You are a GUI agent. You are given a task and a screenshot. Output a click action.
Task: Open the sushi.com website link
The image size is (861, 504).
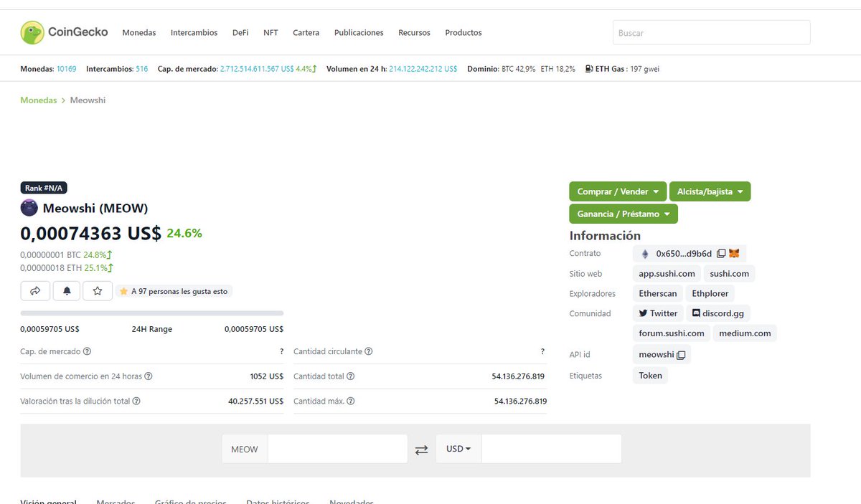730,274
